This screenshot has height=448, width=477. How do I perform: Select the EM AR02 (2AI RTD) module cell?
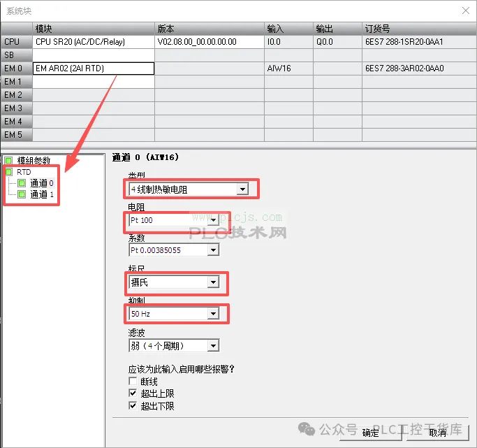tap(94, 68)
